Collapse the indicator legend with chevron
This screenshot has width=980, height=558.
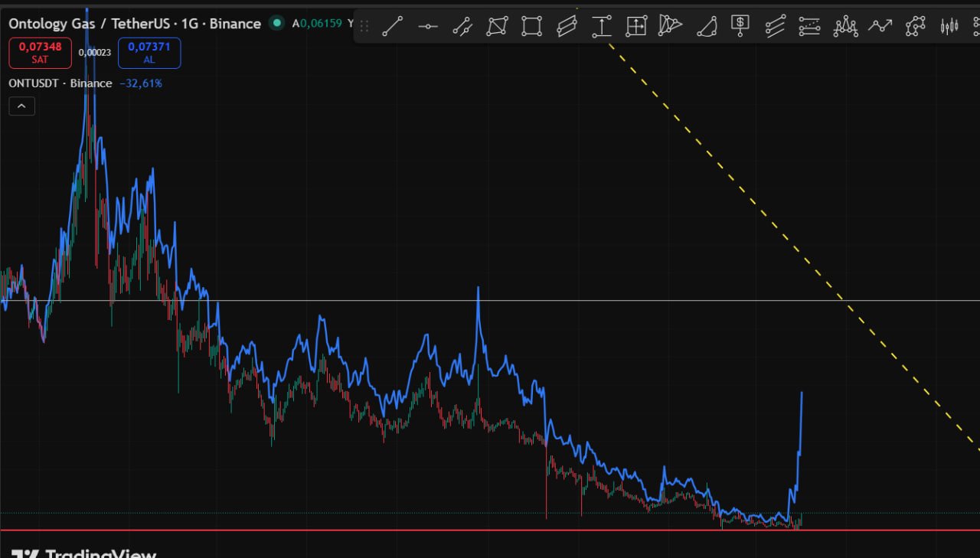point(21,106)
